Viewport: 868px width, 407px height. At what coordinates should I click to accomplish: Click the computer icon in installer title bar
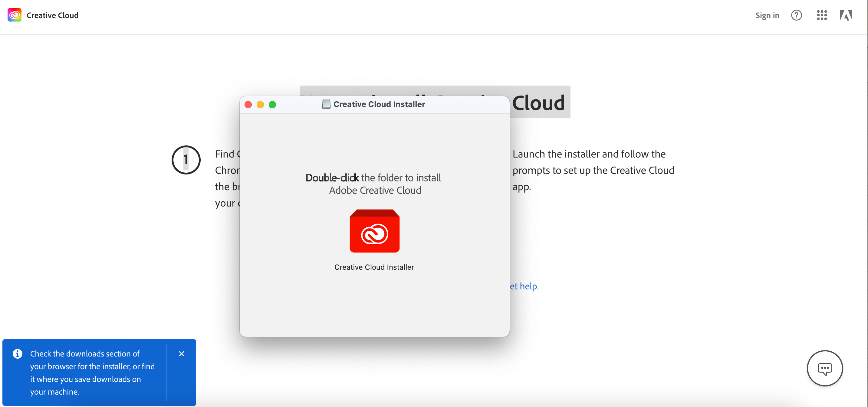(326, 104)
